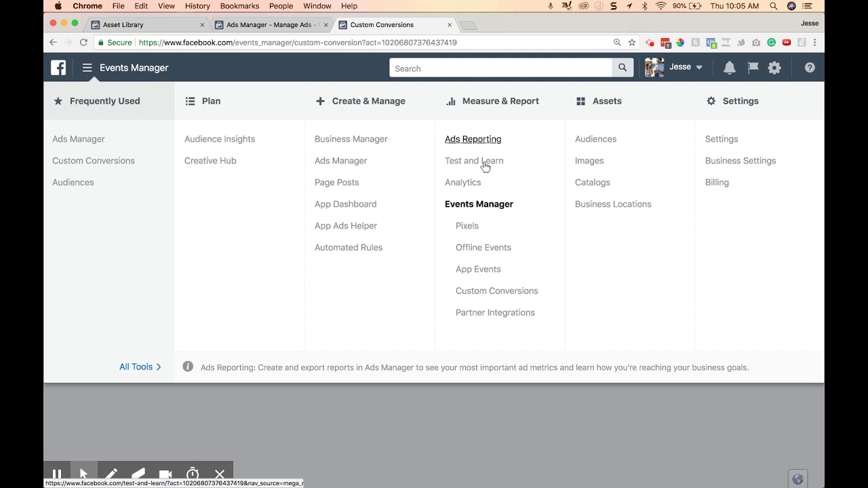Open Ads Manager under Frequently Used
This screenshot has height=488, width=868.
(79, 139)
